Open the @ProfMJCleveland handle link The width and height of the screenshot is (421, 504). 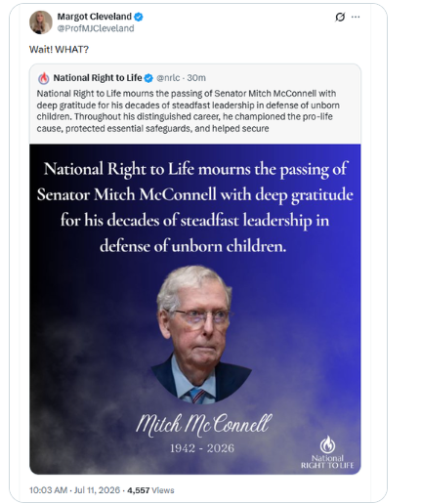tap(96, 28)
